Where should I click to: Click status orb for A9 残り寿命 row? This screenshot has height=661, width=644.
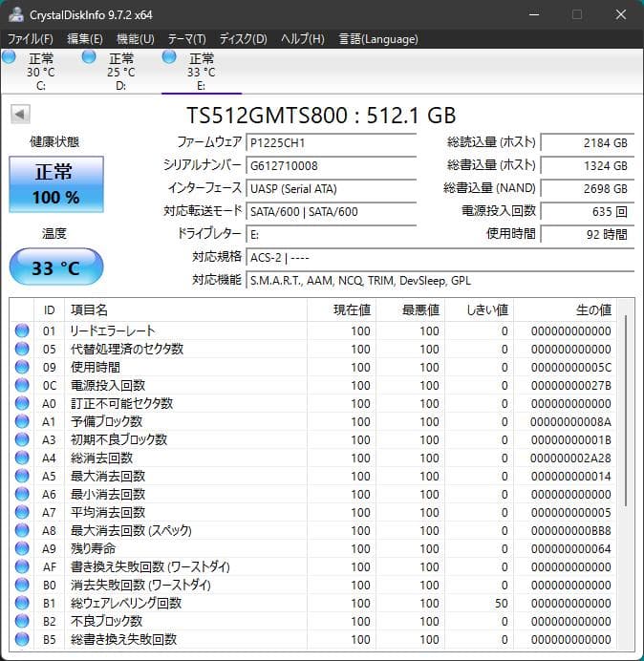[x=22, y=548]
